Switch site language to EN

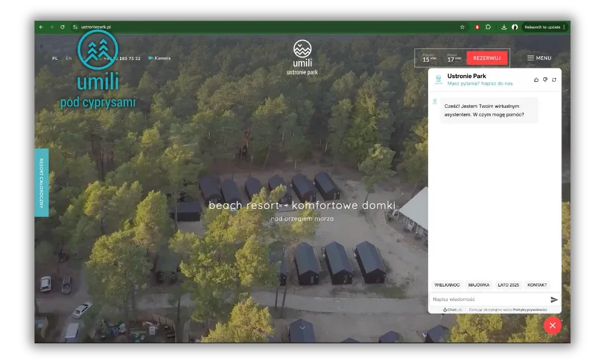[68, 59]
